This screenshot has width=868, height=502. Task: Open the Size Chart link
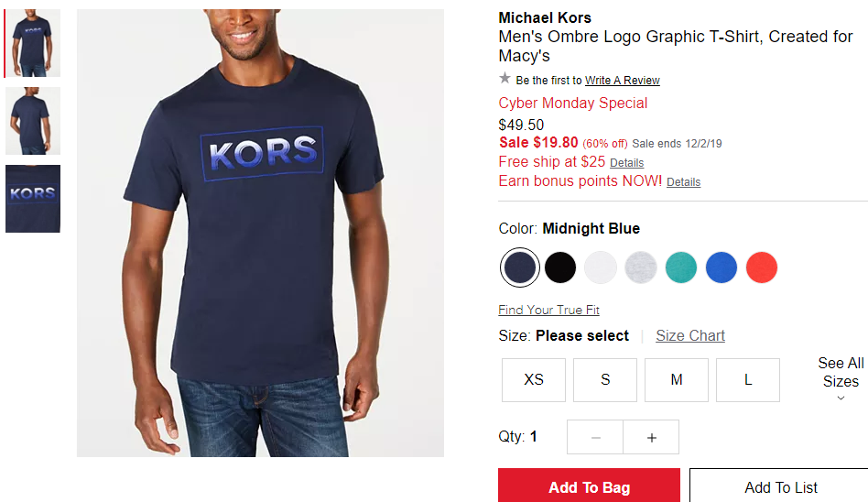tap(690, 336)
